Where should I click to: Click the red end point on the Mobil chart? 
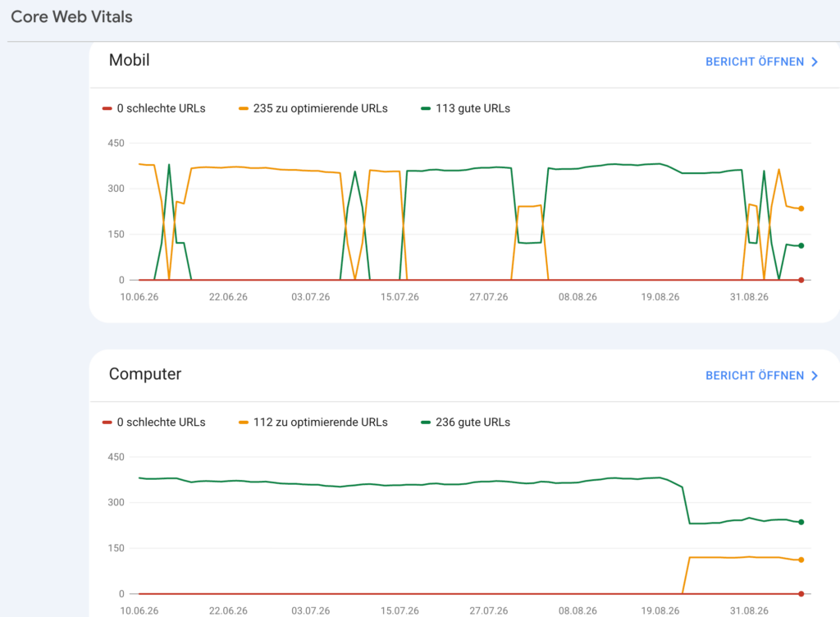pyautogui.click(x=801, y=280)
